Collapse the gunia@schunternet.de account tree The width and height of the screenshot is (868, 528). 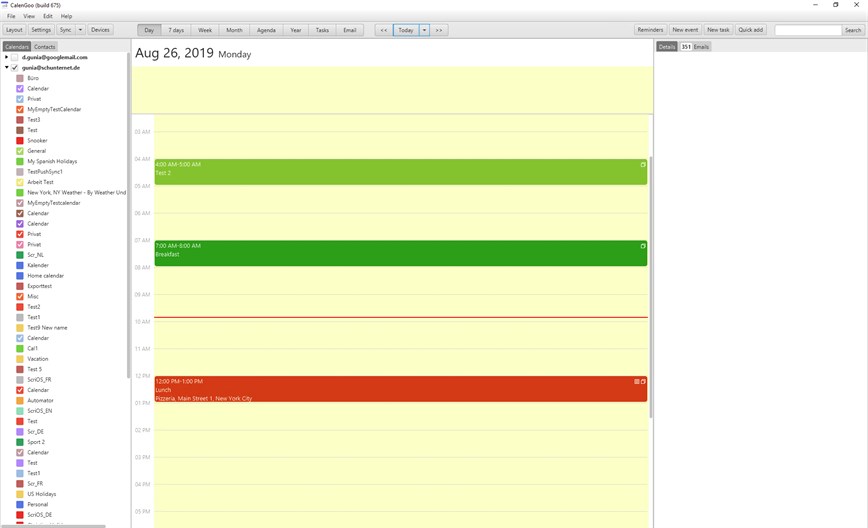pyautogui.click(x=6, y=68)
